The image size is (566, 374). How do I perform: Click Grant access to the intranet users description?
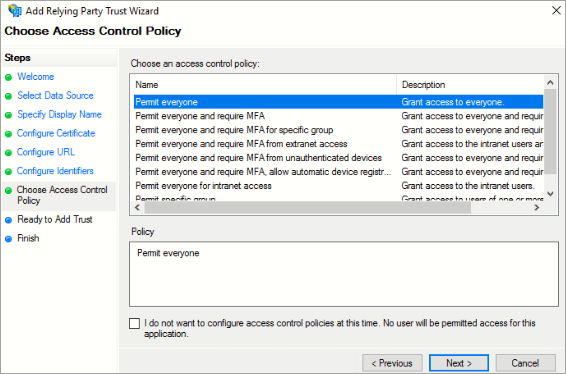point(467,186)
